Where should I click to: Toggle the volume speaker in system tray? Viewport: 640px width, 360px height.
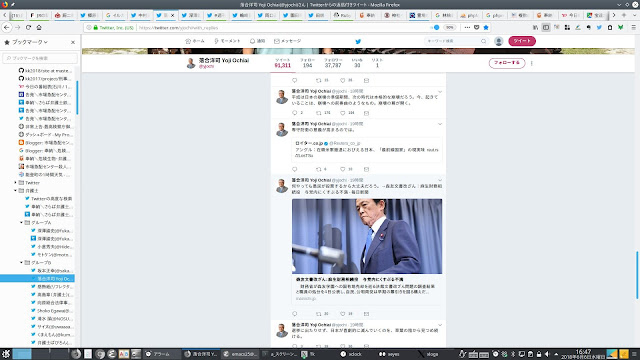[x=547, y=354]
